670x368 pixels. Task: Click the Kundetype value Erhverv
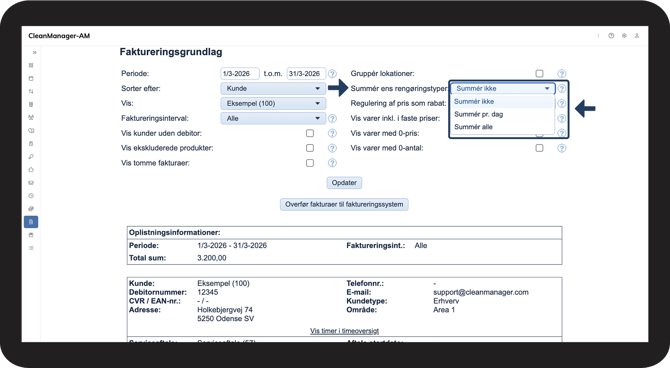446,301
